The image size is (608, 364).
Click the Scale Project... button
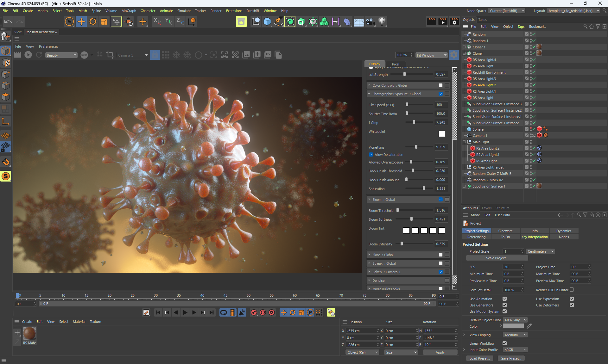[x=497, y=258]
